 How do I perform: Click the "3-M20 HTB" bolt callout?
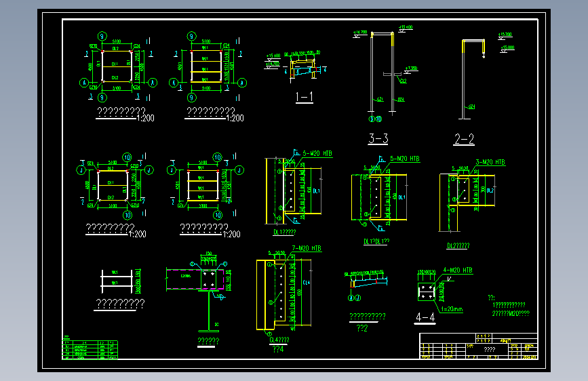click(x=490, y=162)
